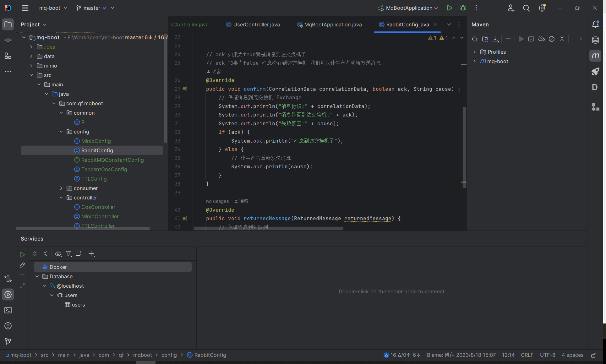
Task: Select the RabbitConfig.java tab
Action: point(407,24)
